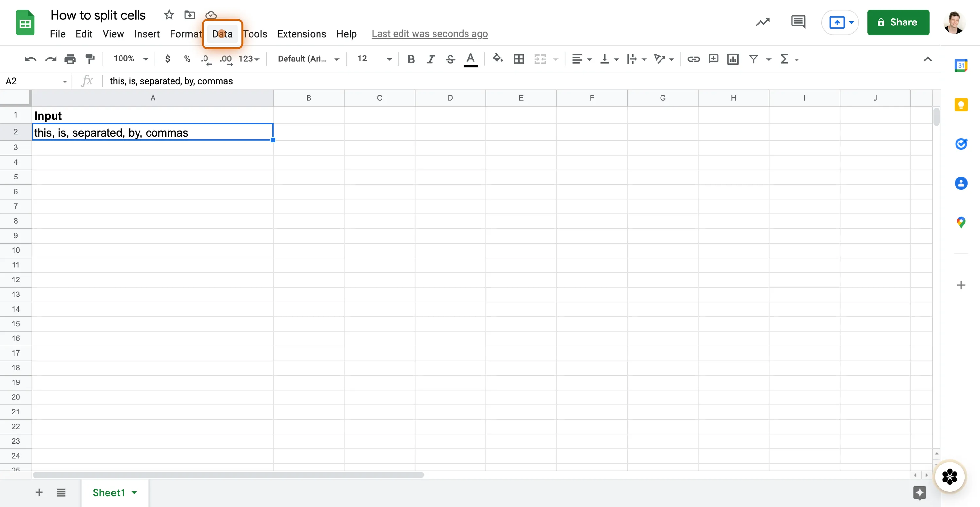Open the font size 12 dropdown
980x507 pixels.
[x=374, y=59]
